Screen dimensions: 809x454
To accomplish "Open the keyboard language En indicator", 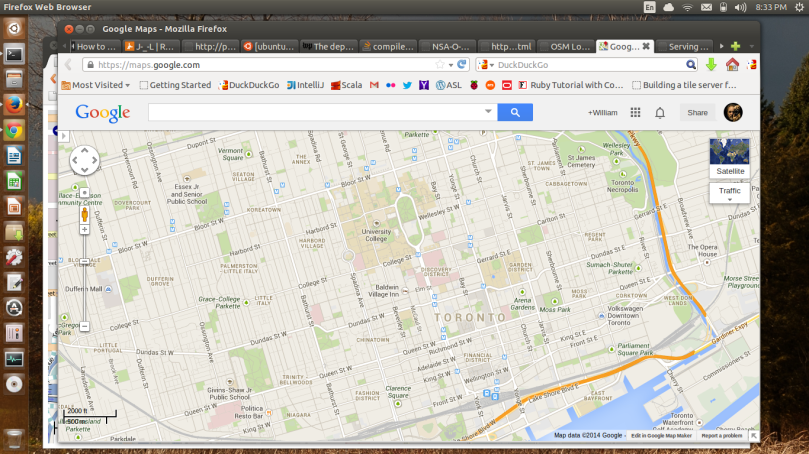I will coord(650,7).
